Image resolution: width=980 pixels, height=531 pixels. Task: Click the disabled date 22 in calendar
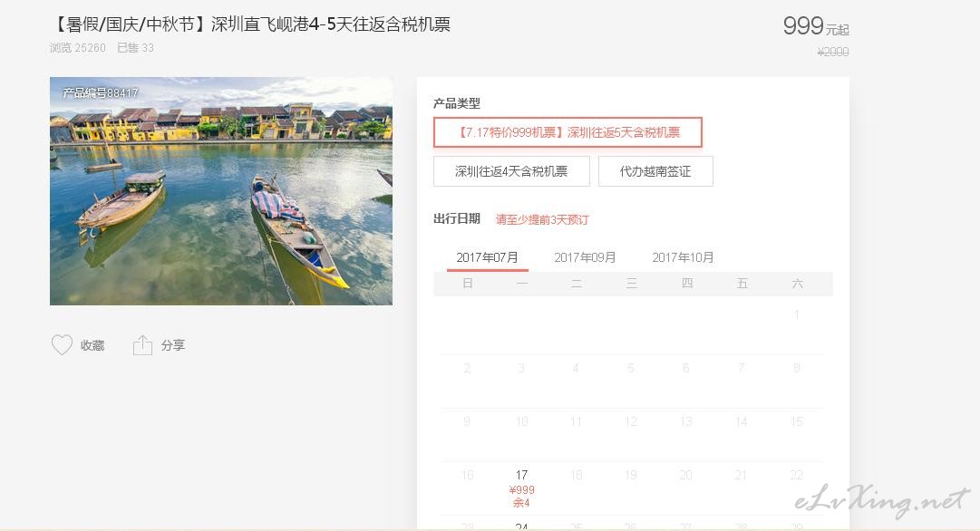[796, 476]
